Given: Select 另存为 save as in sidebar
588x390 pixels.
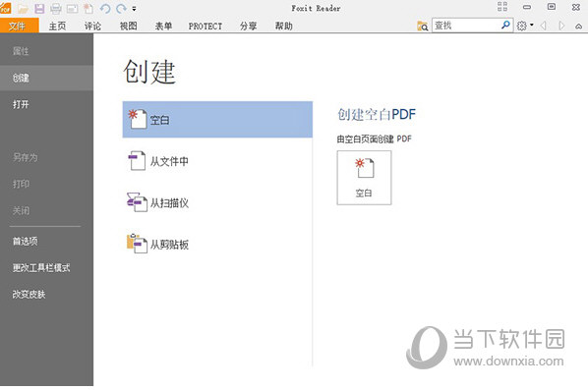Looking at the screenshot, I should 46,157.
